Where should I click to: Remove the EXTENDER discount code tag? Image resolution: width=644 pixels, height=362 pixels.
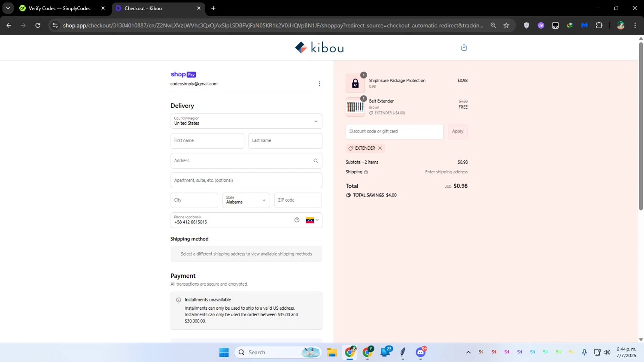coord(380,148)
